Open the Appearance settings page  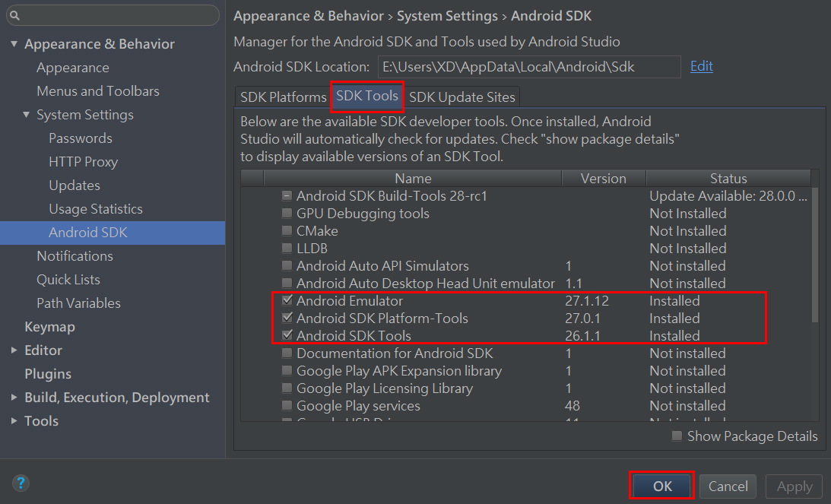[72, 68]
